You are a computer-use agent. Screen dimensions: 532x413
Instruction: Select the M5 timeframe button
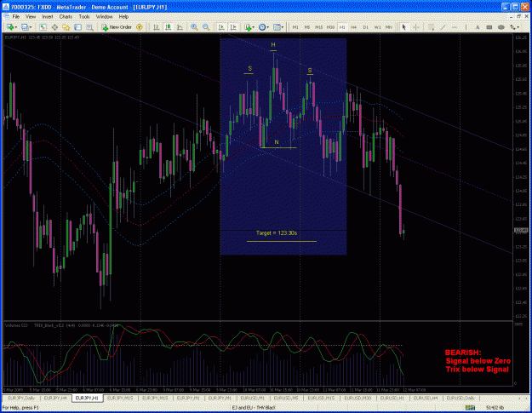click(307, 27)
